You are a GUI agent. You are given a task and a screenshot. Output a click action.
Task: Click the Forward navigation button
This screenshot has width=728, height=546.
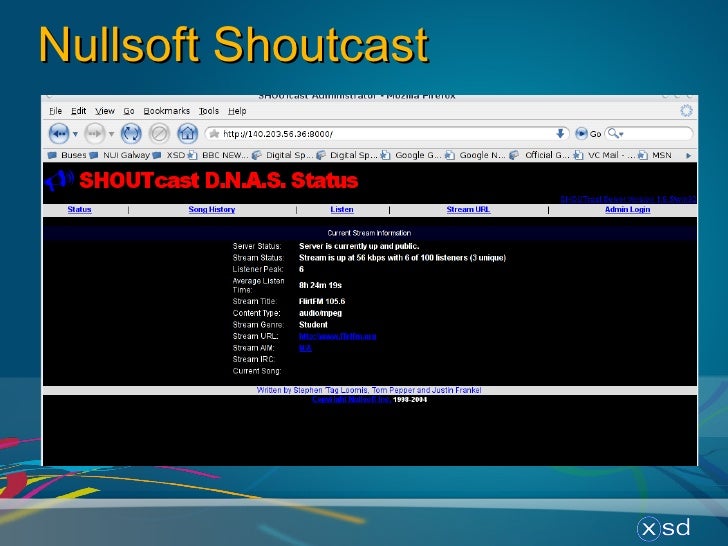pyautogui.click(x=94, y=134)
